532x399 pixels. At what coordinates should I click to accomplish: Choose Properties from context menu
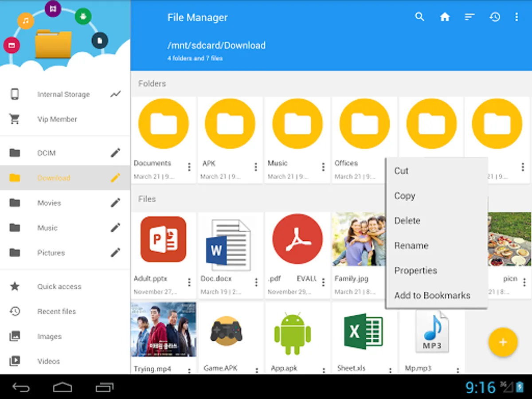pos(437,270)
